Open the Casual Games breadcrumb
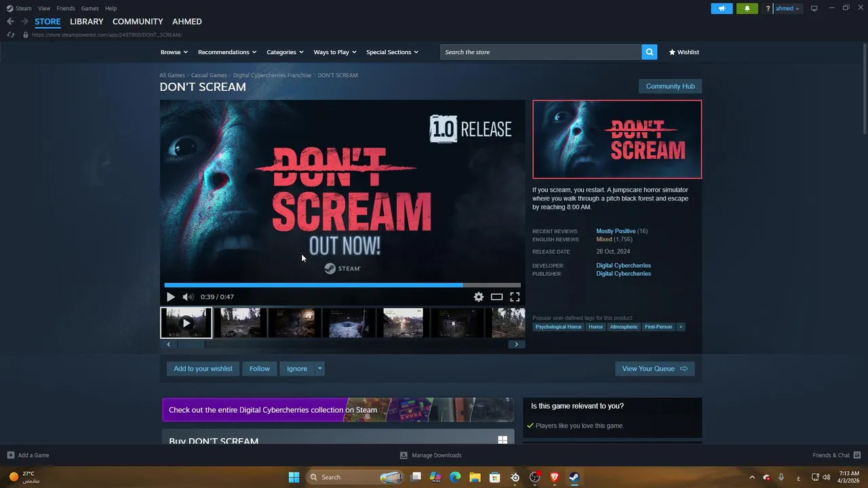Screen dimensions: 868x488 [x=209, y=75]
